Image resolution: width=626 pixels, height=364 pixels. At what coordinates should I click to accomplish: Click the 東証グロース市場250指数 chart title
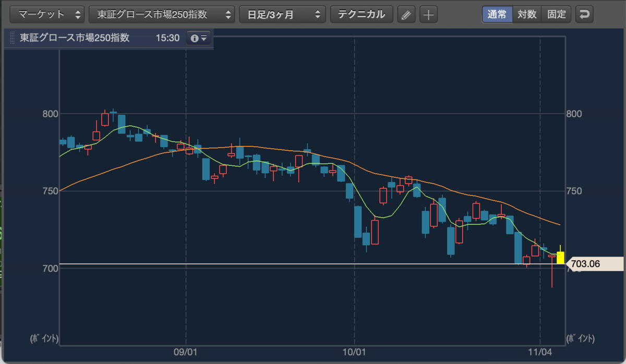[75, 38]
